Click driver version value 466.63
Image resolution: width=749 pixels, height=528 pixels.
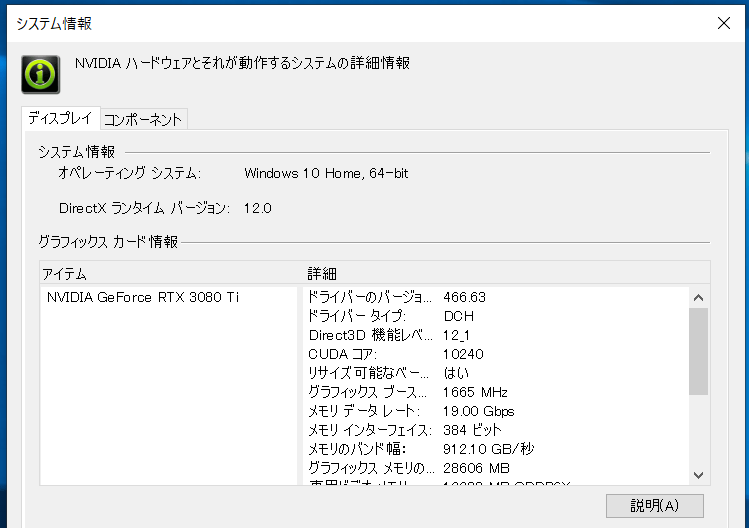click(464, 297)
